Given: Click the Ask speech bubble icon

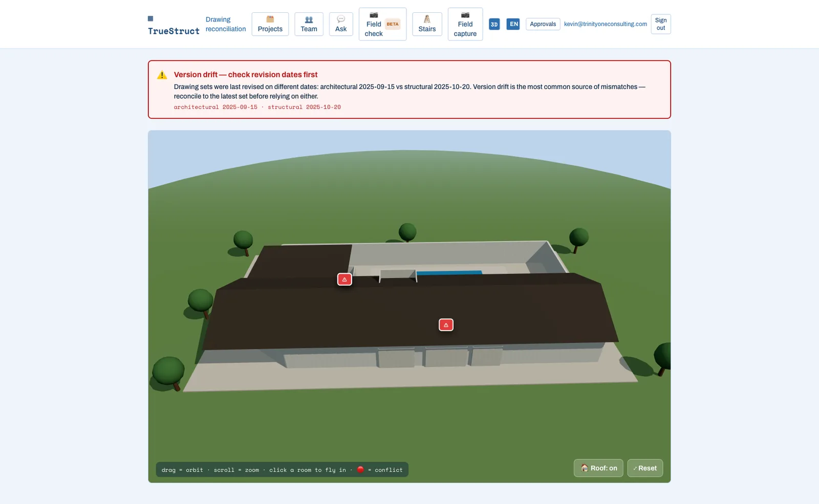Looking at the screenshot, I should [x=341, y=19].
